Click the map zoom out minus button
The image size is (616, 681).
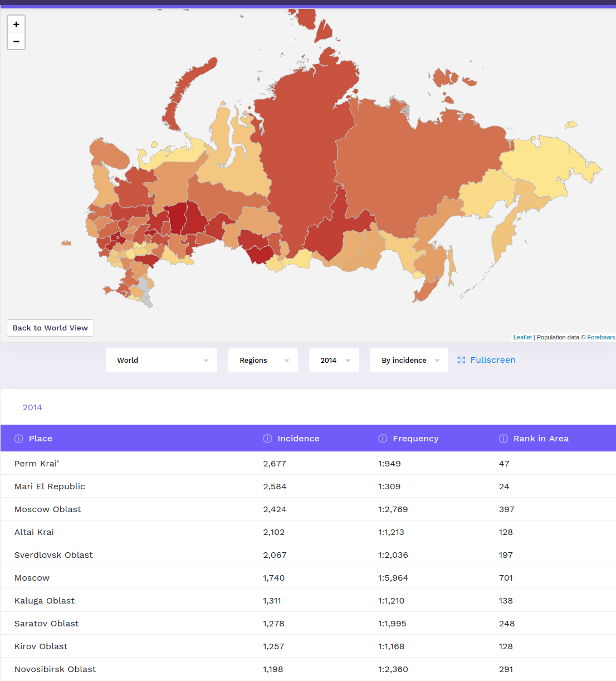[x=16, y=41]
